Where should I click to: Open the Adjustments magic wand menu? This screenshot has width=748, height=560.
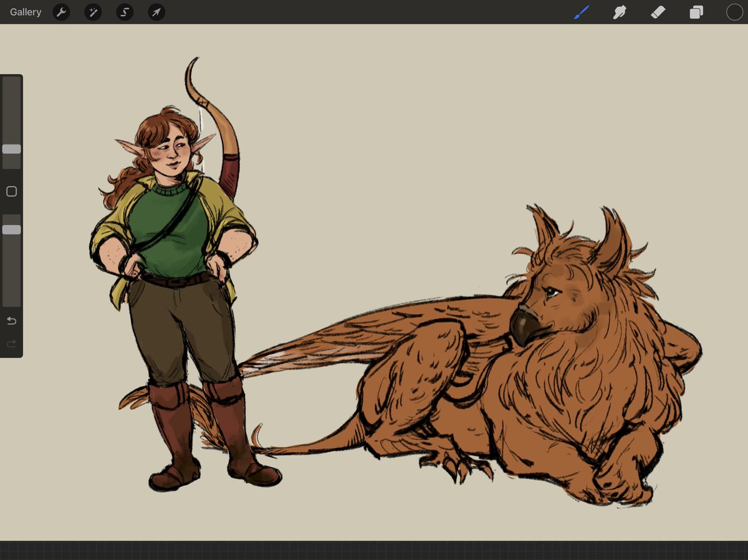pyautogui.click(x=93, y=12)
